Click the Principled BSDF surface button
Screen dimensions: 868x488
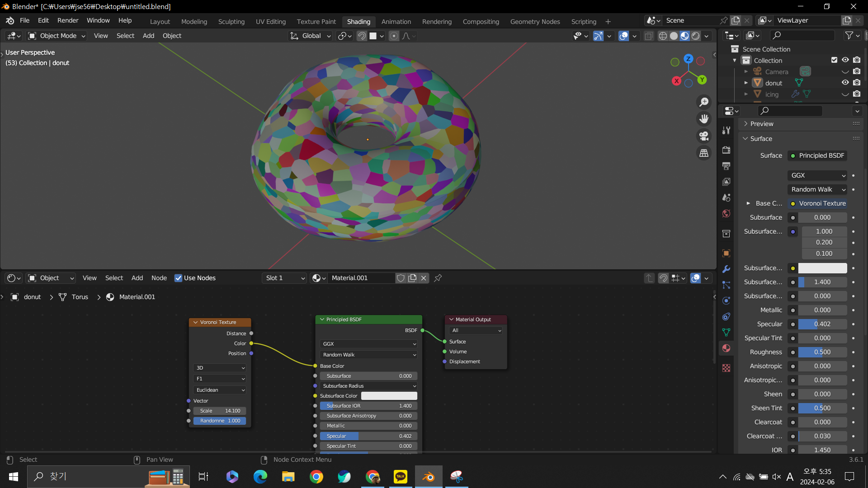(817, 155)
